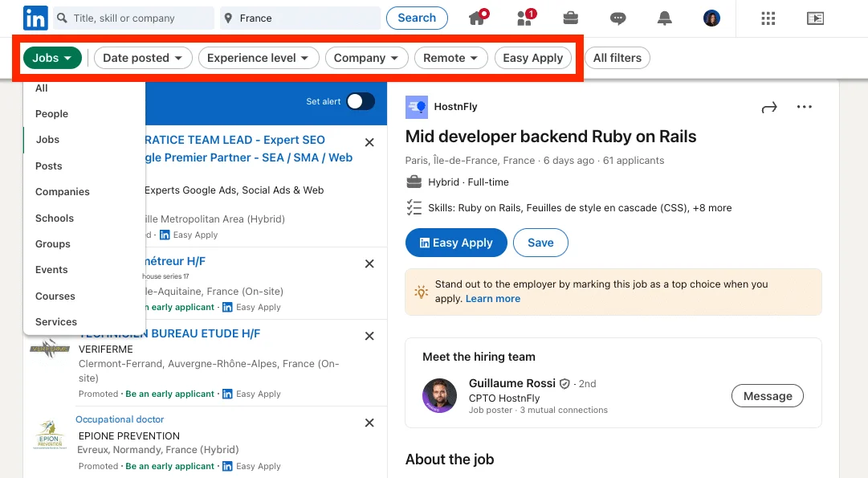Open the TEAM LEAD - Expert SEO job title
This screenshot has width=868, height=478.
pos(248,149)
